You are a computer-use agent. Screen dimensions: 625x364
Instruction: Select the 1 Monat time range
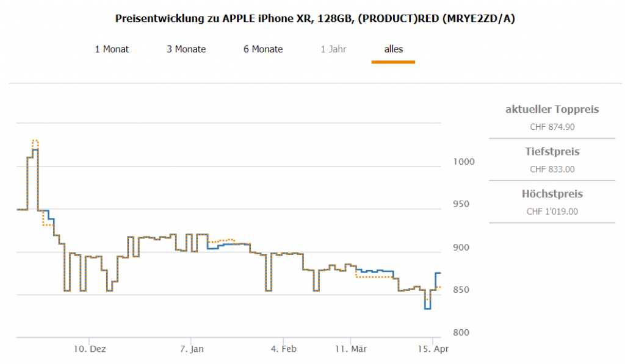pos(112,49)
